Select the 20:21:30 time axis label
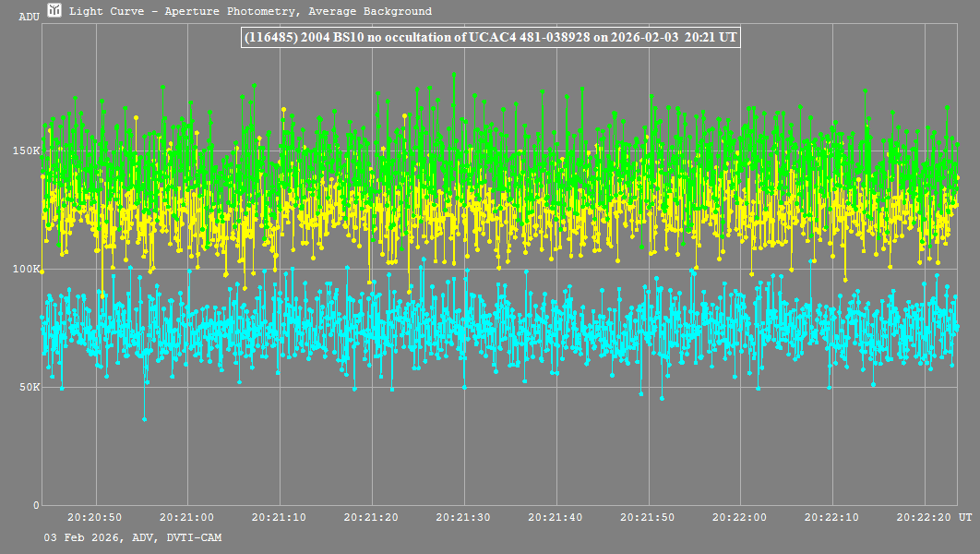Viewport: 980px width, 554px height. click(x=464, y=519)
